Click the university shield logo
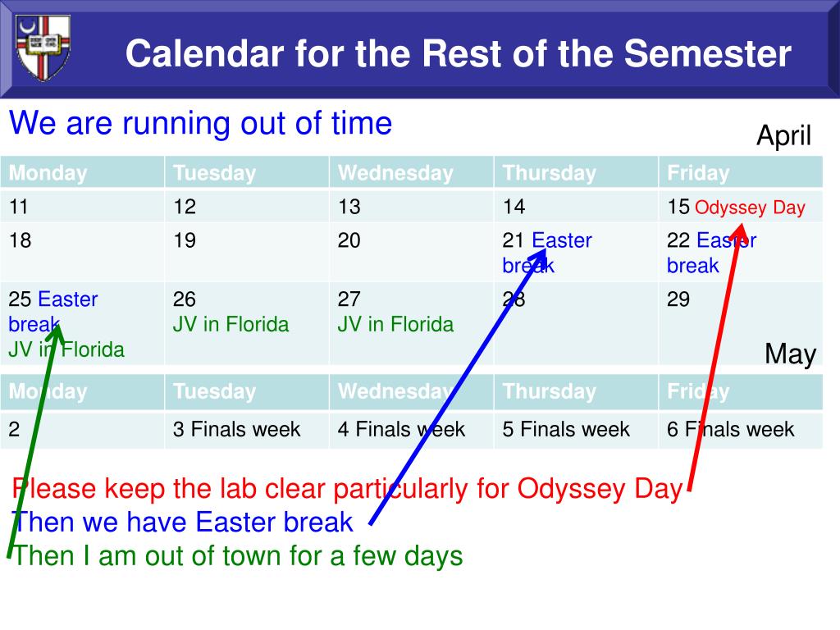This screenshot has width=840, height=630. point(43,48)
